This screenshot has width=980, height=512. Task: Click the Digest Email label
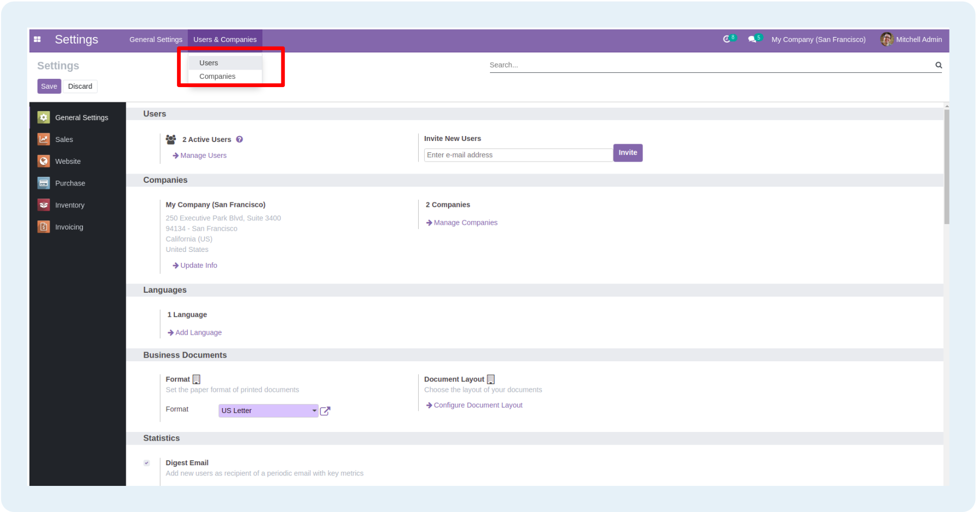click(x=187, y=463)
